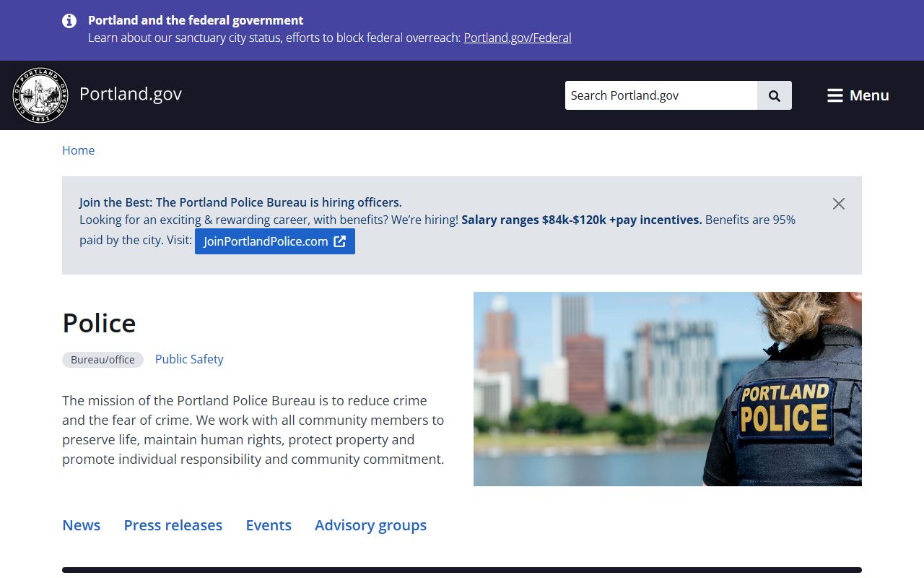924x578 pixels.
Task: Go to the Portland.gov site name link
Action: pos(131,94)
